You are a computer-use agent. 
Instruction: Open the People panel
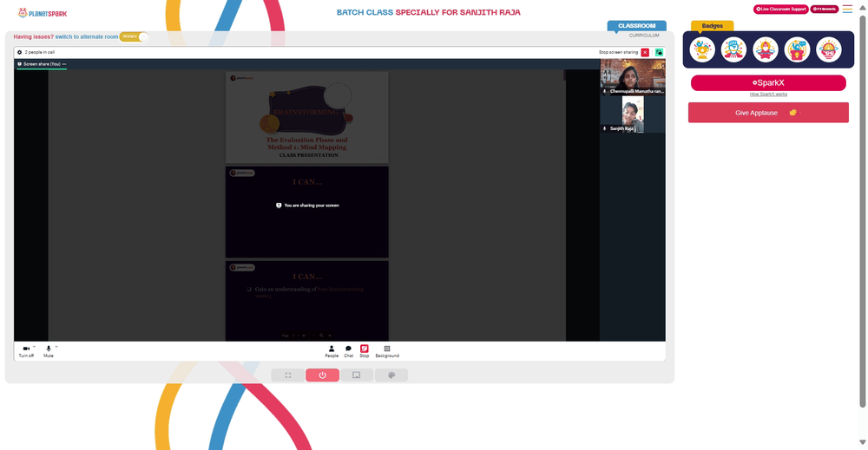point(332,352)
